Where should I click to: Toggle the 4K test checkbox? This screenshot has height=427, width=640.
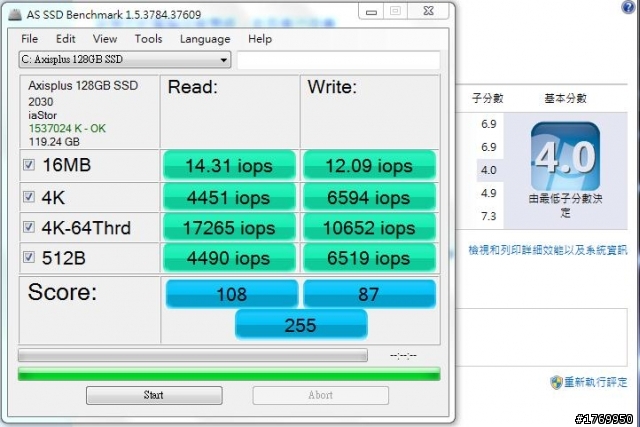(29, 197)
